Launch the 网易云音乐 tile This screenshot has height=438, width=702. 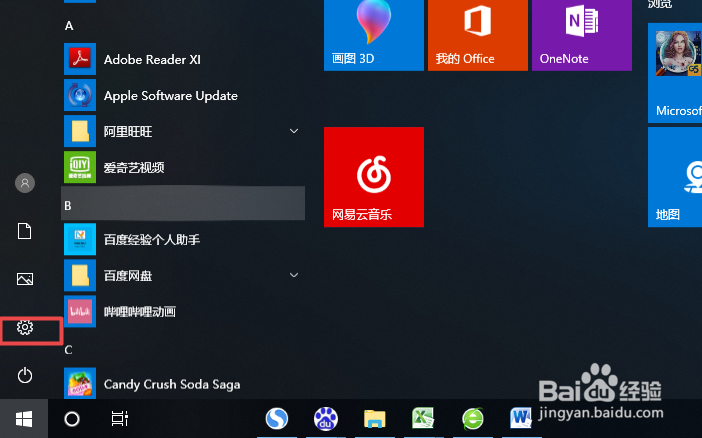(x=374, y=177)
